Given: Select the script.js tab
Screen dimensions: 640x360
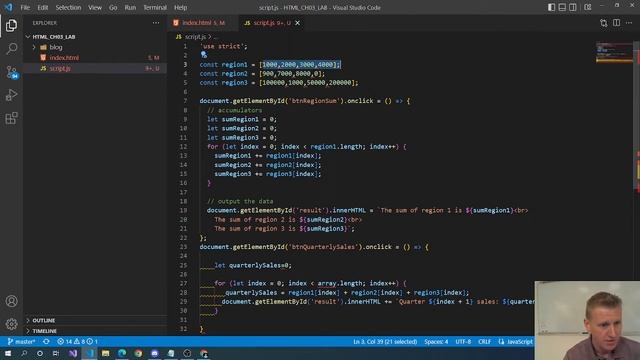Looking at the screenshot, I should pyautogui.click(x=268, y=23).
